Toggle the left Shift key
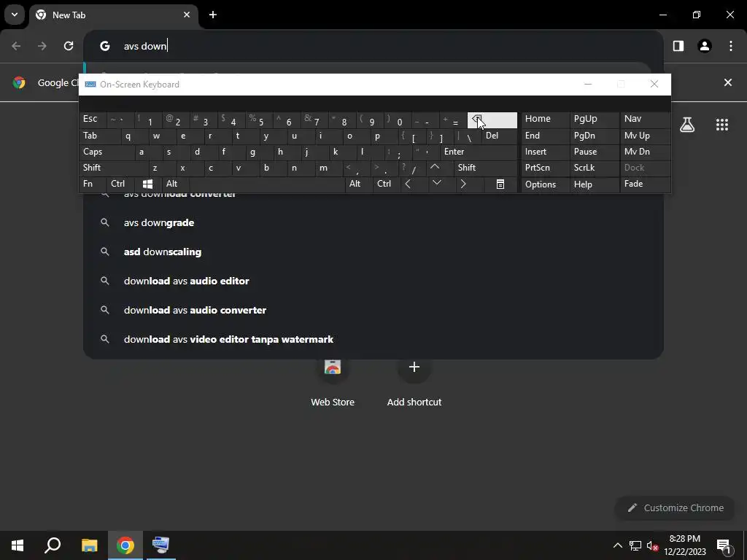Viewport: 747px width, 560px height. point(114,168)
